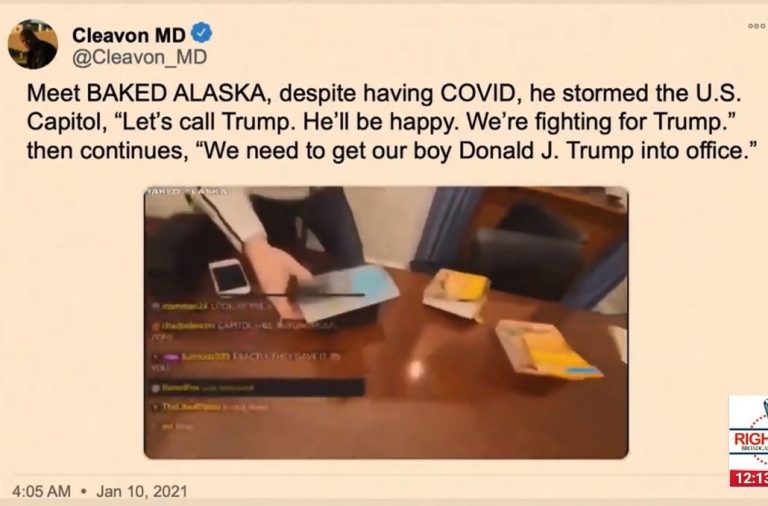768x506 pixels.
Task: Open the Cleavon MD display name link
Action: point(128,35)
